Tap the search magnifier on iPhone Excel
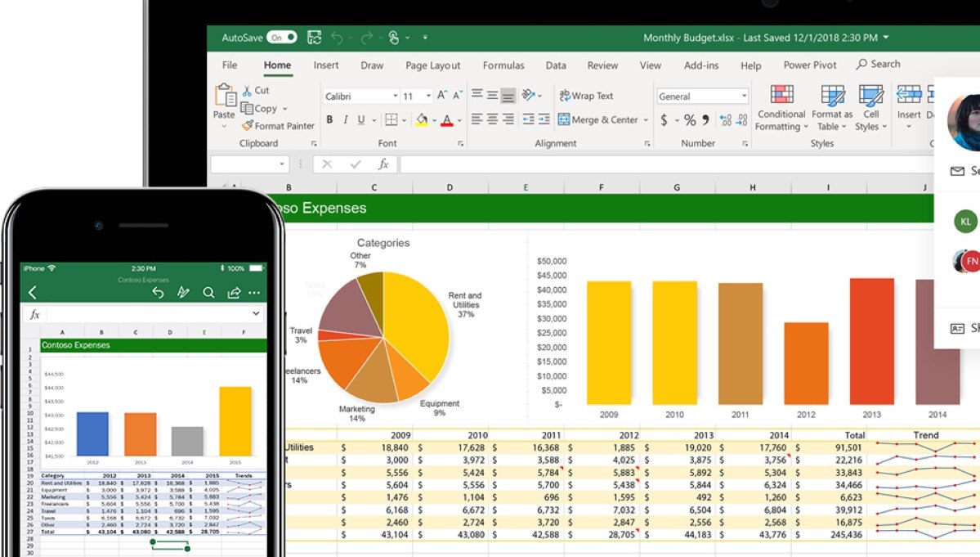980x557 pixels. [x=208, y=293]
